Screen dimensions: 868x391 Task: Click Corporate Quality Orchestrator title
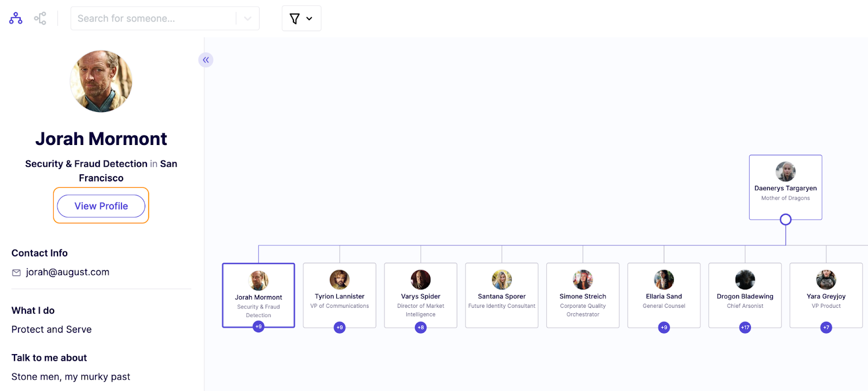[x=583, y=310]
